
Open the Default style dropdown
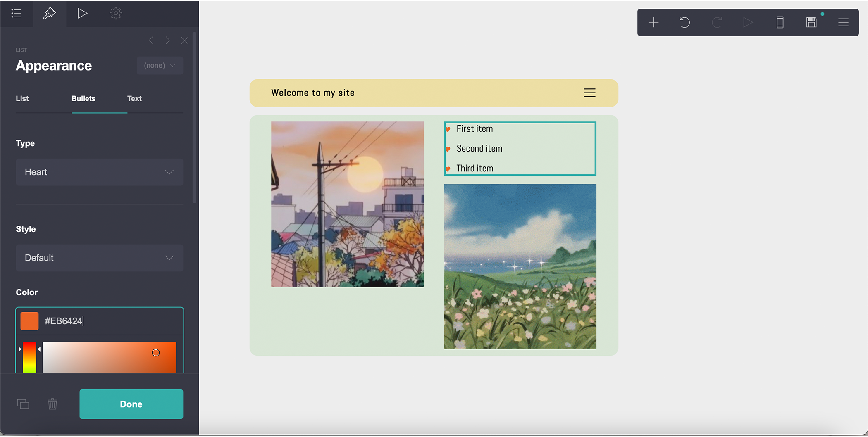click(x=100, y=258)
